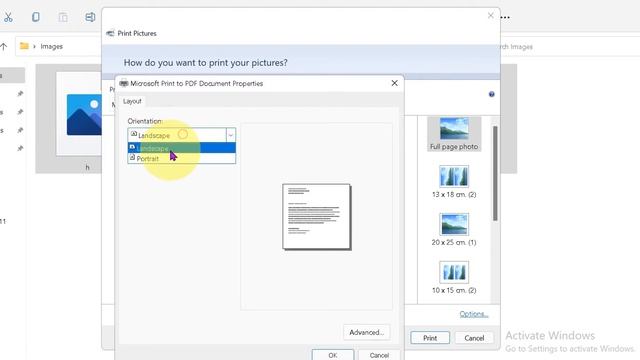Click Images in the address bar
The image size is (640, 360).
click(51, 47)
